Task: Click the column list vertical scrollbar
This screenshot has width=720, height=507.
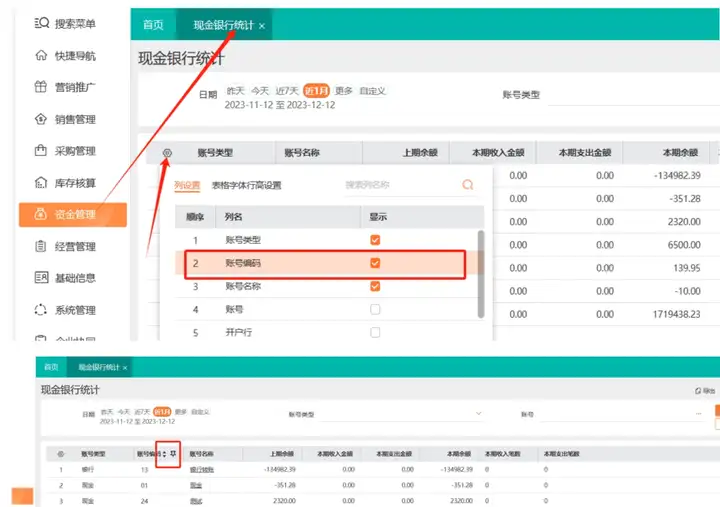Action: click(481, 274)
